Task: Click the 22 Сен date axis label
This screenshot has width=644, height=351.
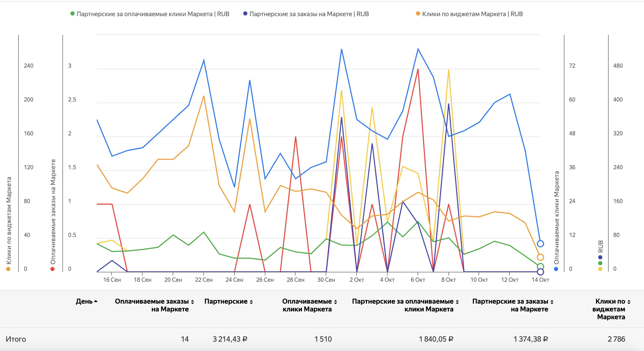Action: [204, 280]
